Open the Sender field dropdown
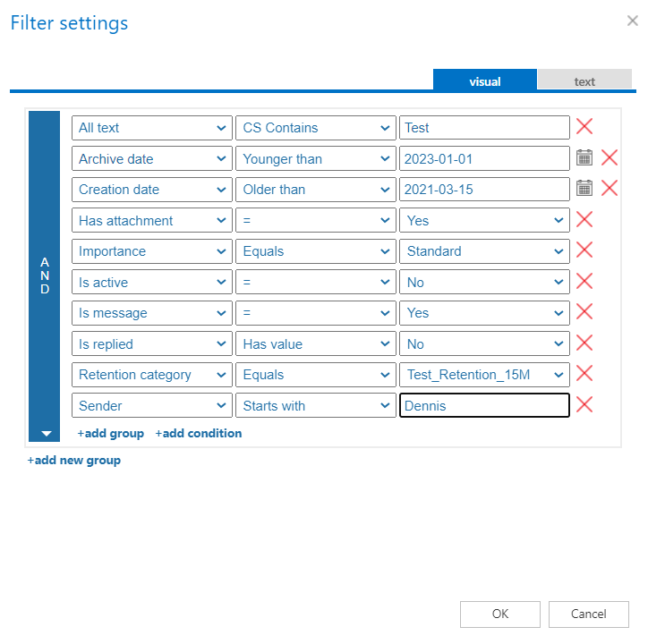648x644 pixels. [x=150, y=406]
